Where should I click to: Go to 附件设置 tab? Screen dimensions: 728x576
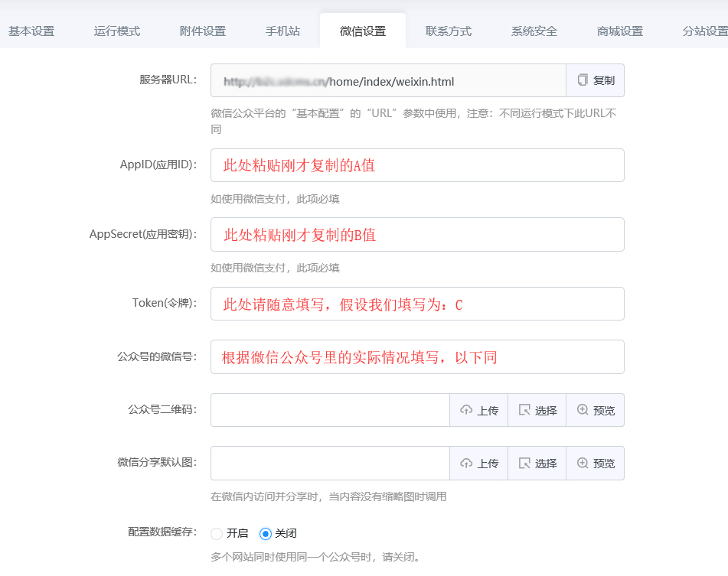coord(203,31)
